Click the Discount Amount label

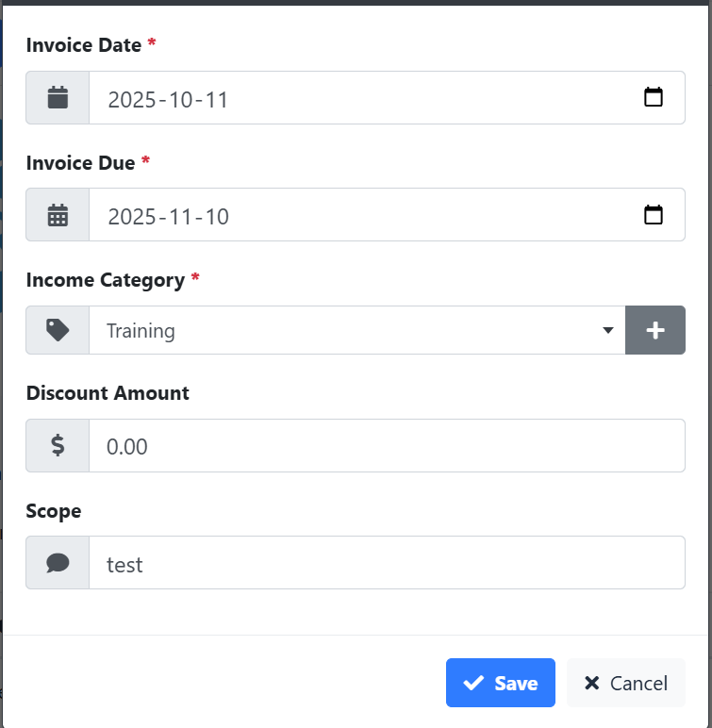pyautogui.click(x=108, y=393)
